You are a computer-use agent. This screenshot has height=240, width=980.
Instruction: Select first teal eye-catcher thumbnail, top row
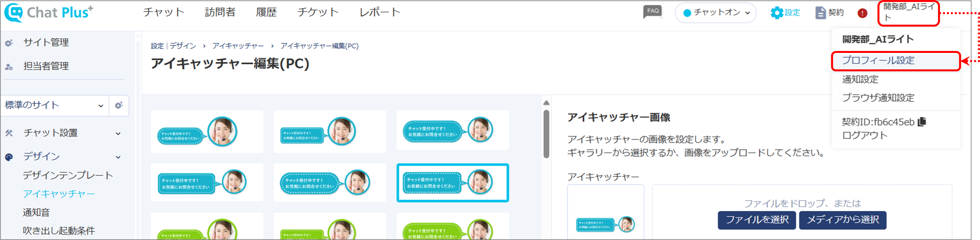point(207,132)
